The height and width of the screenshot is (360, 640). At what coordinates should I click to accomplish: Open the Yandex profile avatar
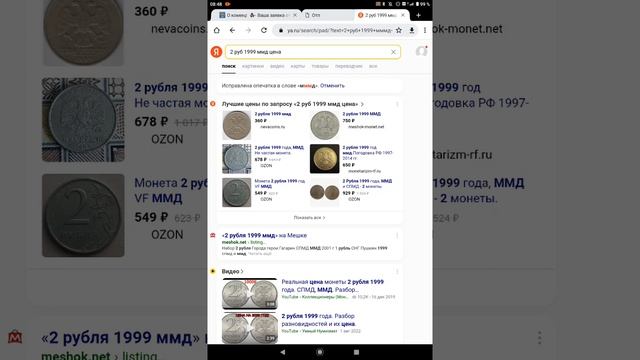tap(421, 51)
